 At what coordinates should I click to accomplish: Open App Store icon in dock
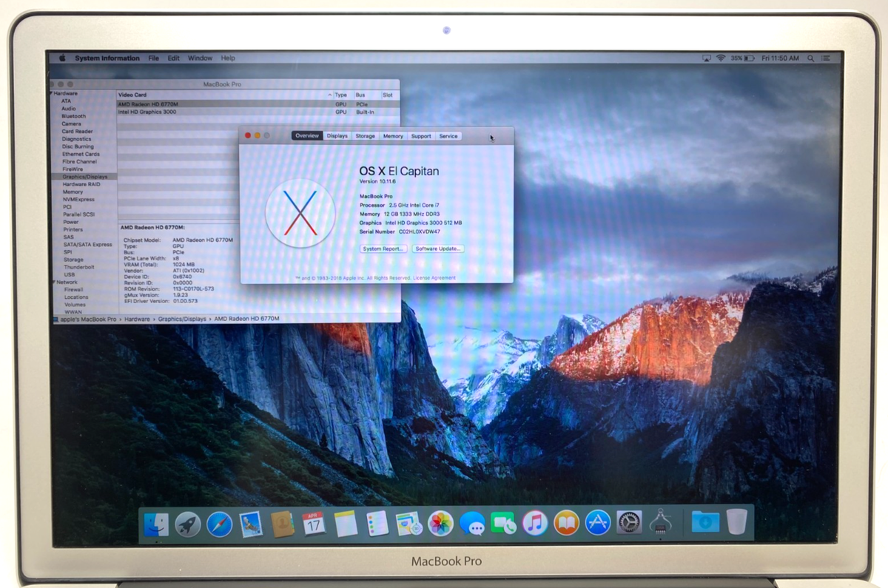[598, 524]
